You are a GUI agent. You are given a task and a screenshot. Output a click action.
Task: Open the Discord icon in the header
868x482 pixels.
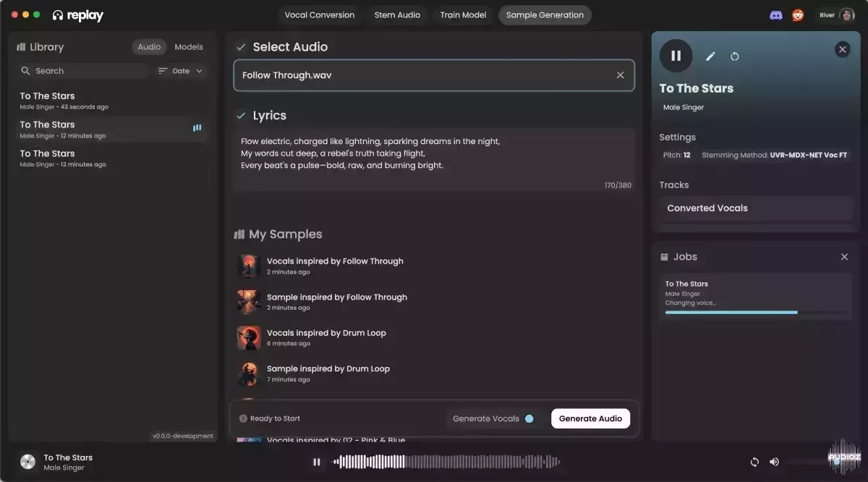point(776,15)
